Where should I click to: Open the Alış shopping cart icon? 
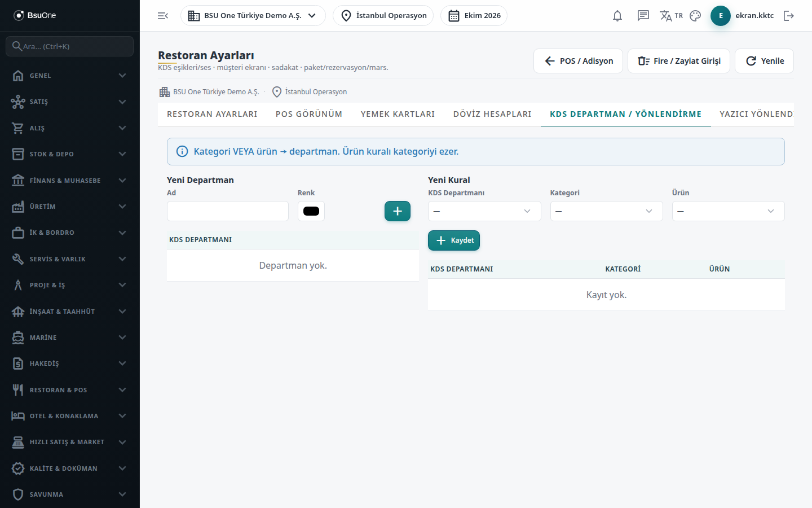[x=18, y=128]
